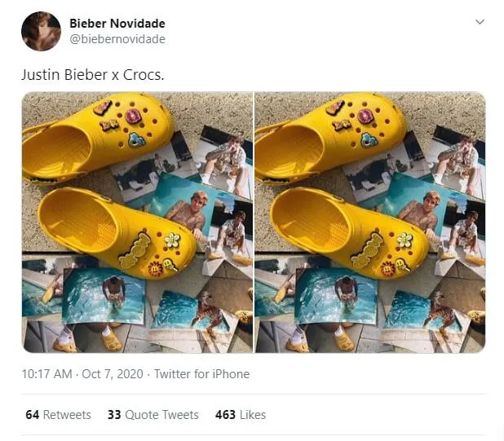504x441 pixels.
Task: Click the Twitter for iPhone source link
Action: click(200, 374)
